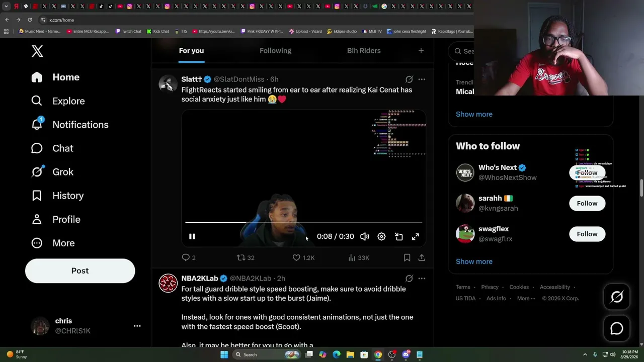The height and width of the screenshot is (362, 644).
Task: Follow the sarahh account
Action: click(587, 203)
